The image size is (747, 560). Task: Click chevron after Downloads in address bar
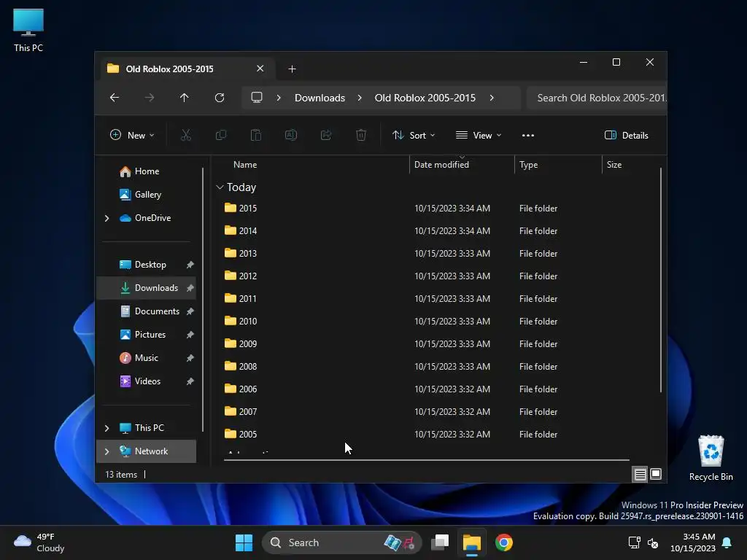360,98
